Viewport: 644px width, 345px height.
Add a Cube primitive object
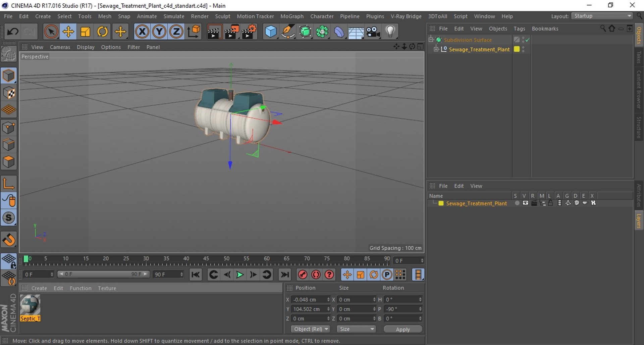coord(271,32)
